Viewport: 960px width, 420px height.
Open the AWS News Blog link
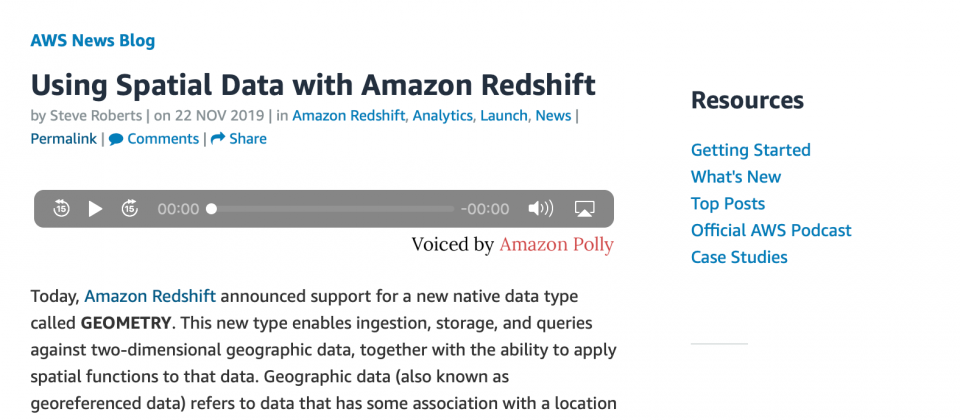tap(92, 40)
